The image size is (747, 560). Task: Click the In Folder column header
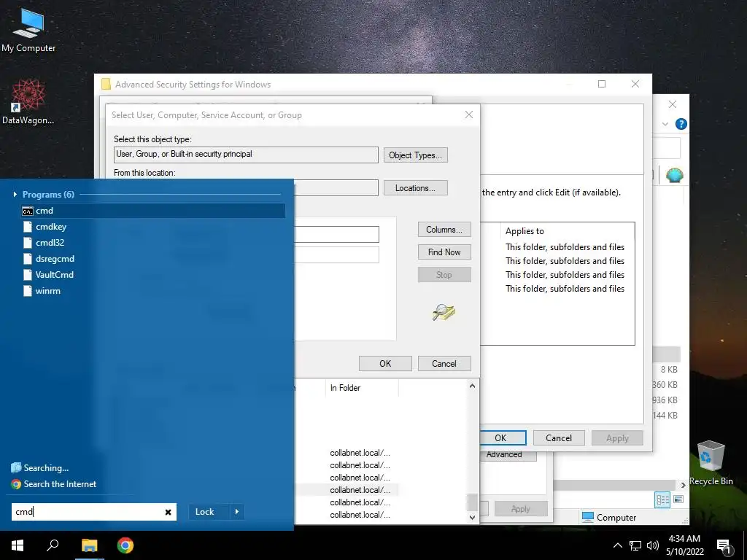click(361, 388)
